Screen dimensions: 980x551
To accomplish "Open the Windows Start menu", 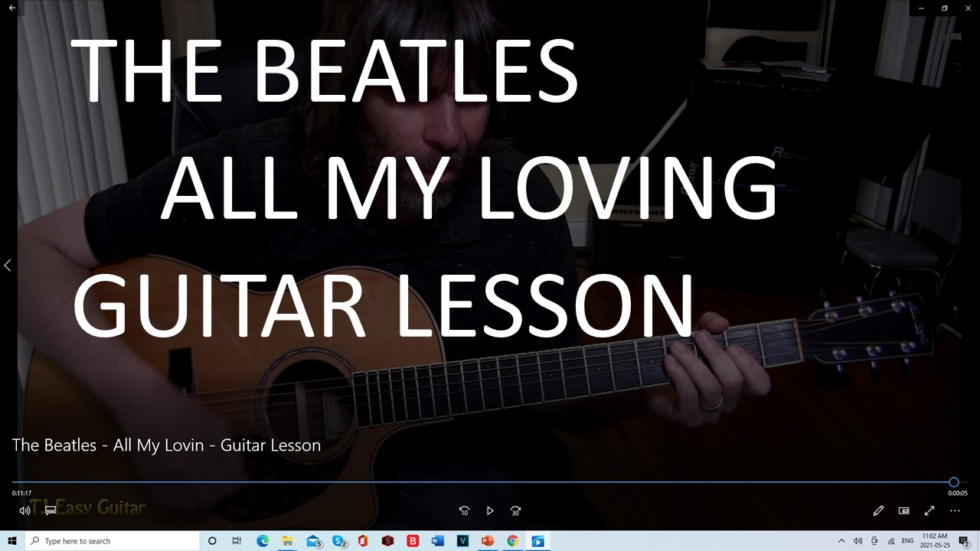I will click(12, 541).
